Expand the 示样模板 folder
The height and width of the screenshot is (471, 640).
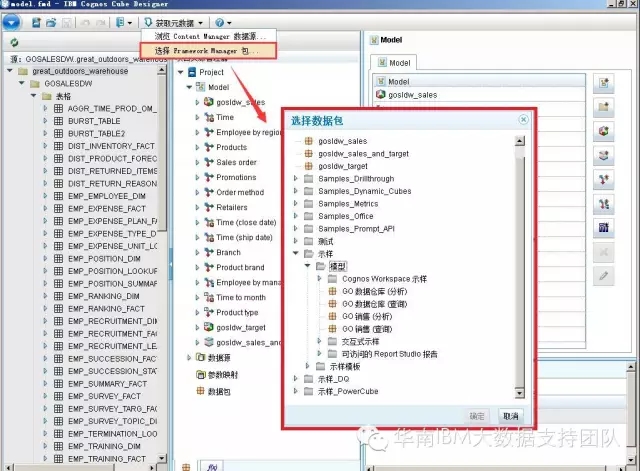308,366
